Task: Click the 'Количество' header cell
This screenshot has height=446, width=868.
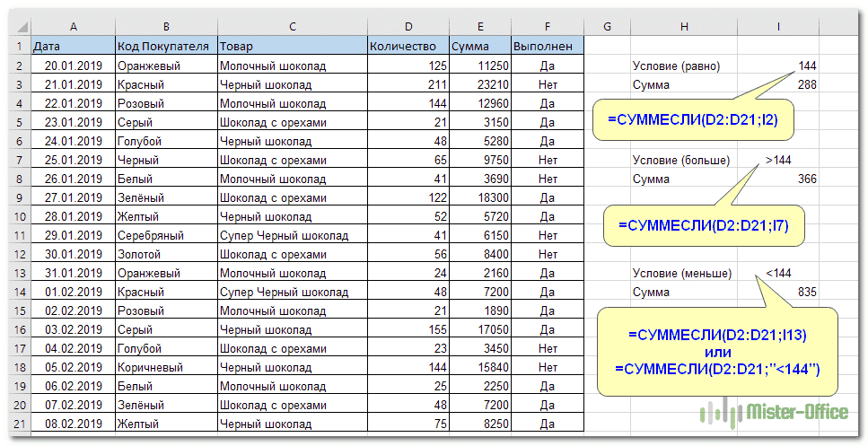Action: coord(408,47)
